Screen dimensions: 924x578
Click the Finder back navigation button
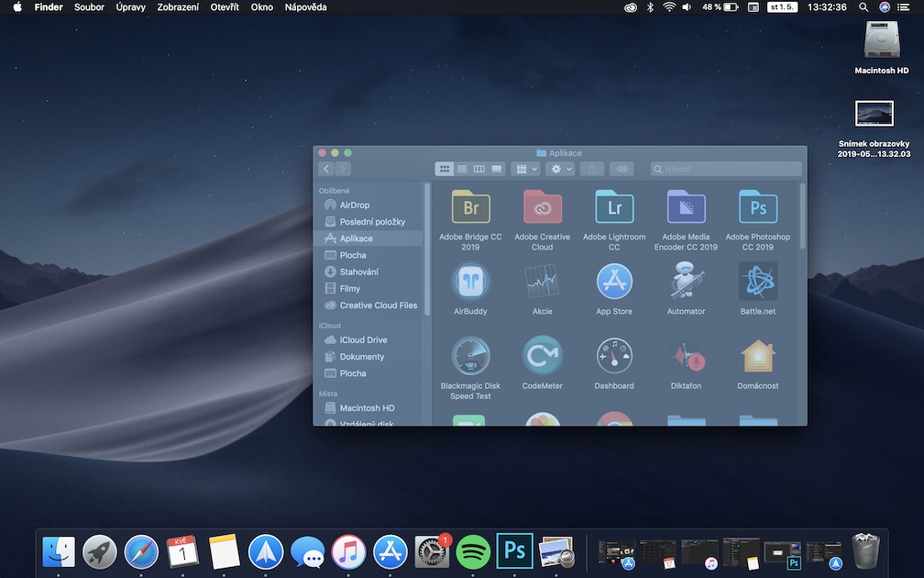coord(326,169)
